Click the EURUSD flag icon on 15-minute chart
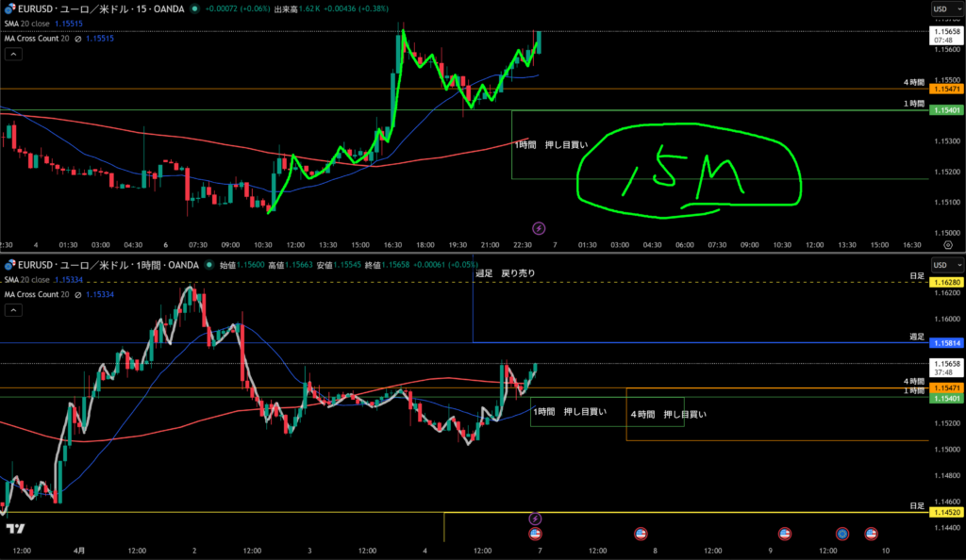The image size is (966, 560). tap(10, 8)
